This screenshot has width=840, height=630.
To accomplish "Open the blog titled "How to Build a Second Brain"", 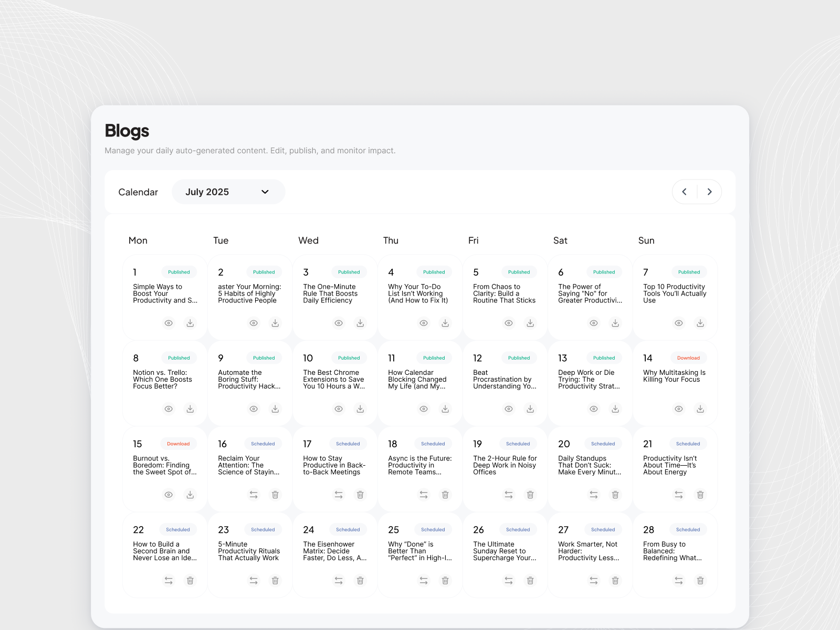I will click(164, 551).
